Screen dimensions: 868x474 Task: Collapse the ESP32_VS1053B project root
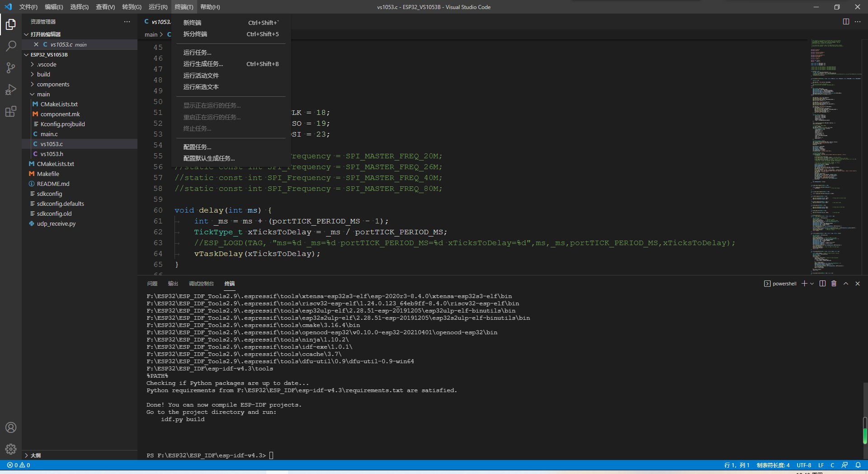click(80, 54)
